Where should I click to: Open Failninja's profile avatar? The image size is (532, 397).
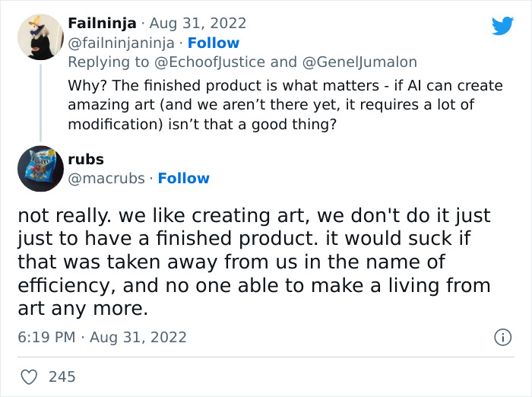(40, 37)
